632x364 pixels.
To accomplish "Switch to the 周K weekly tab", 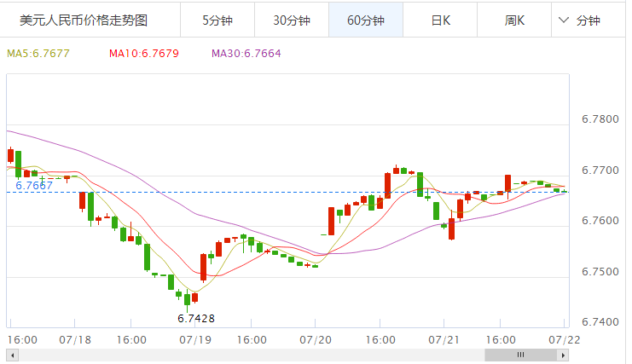I will 513,20.
